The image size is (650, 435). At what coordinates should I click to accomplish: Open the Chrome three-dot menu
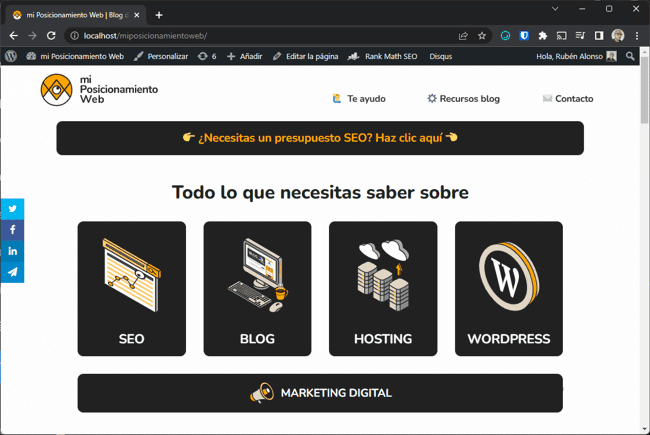pos(637,35)
